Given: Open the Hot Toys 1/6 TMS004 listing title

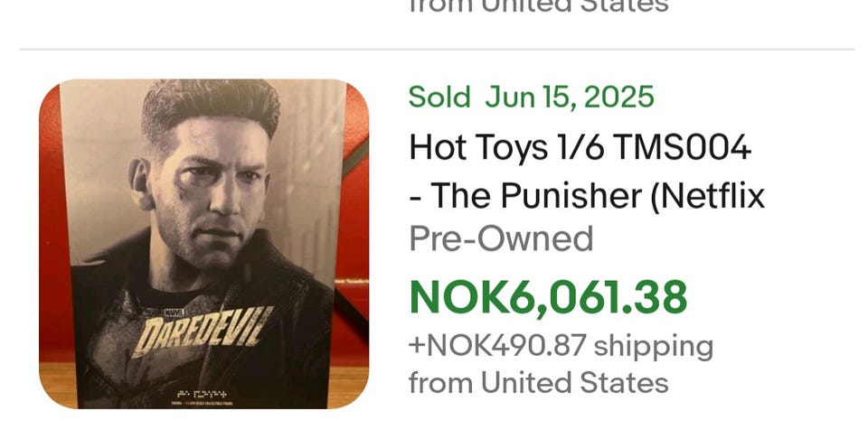Looking at the screenshot, I should click(x=580, y=147).
